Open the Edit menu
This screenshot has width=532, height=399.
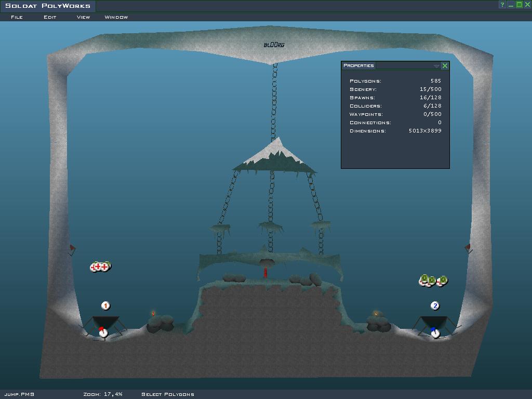(x=50, y=17)
